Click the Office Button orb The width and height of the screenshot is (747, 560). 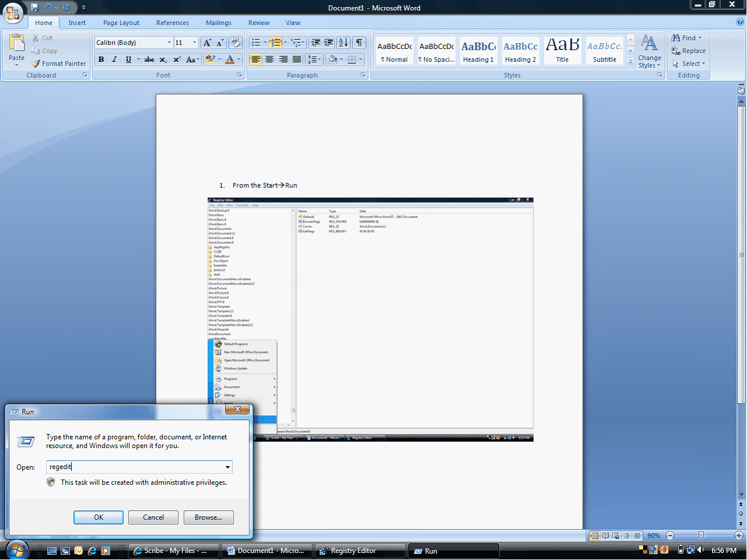(x=13, y=12)
